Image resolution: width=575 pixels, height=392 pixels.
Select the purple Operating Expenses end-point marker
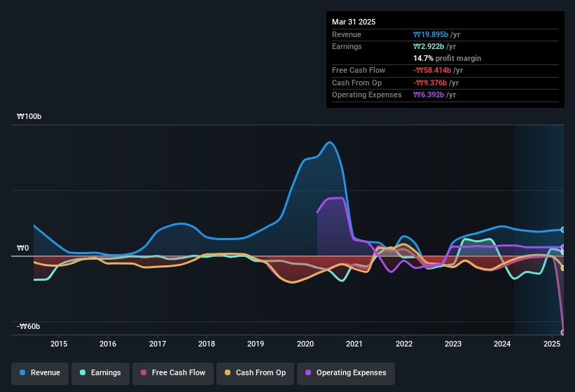(562, 247)
